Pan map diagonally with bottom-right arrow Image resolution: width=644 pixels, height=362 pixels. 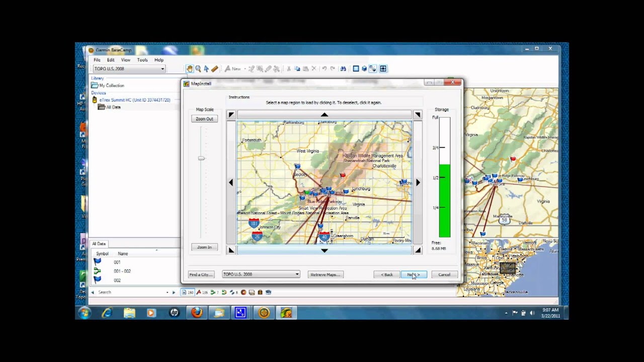coord(418,250)
